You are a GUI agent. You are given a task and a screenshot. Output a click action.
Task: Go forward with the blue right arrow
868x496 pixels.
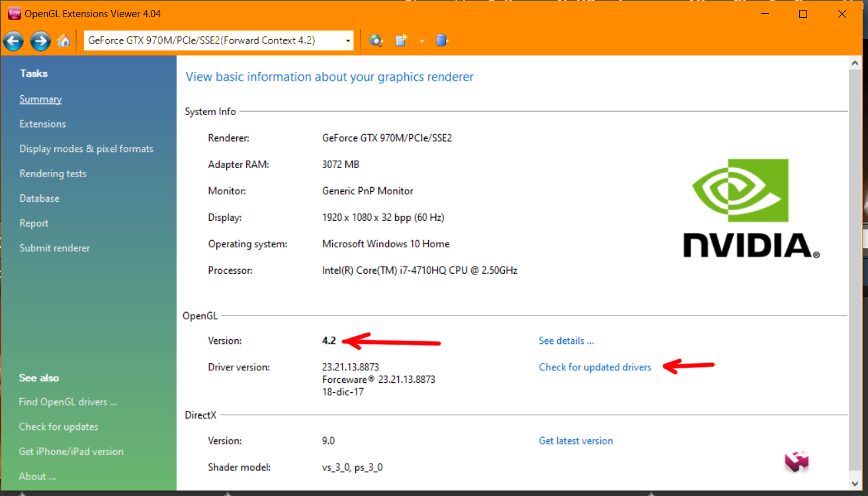(40, 41)
